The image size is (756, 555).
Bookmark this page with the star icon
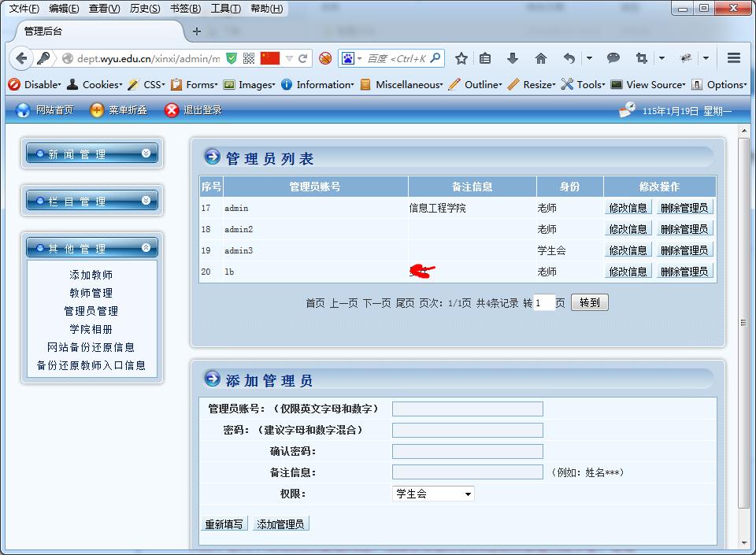[461, 59]
